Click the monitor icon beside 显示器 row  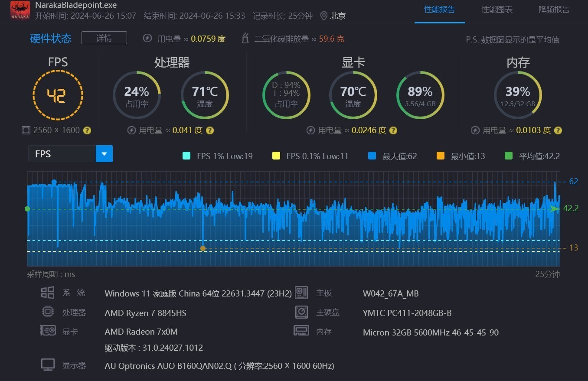(48, 365)
